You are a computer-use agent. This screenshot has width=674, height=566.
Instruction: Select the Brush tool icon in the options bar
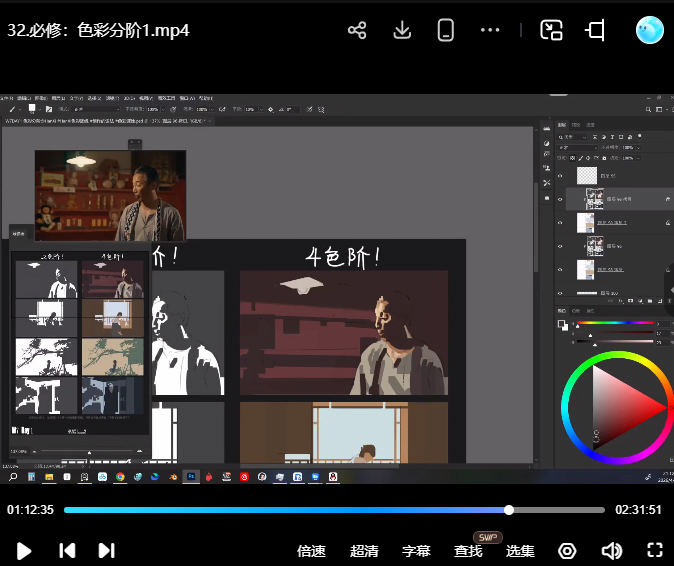pyautogui.click(x=12, y=109)
